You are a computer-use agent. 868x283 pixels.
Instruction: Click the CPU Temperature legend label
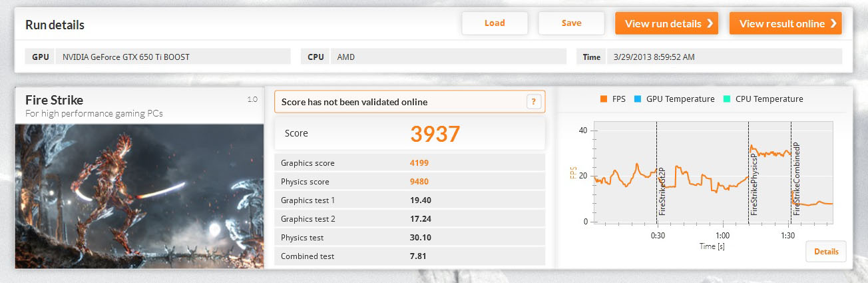(769, 99)
